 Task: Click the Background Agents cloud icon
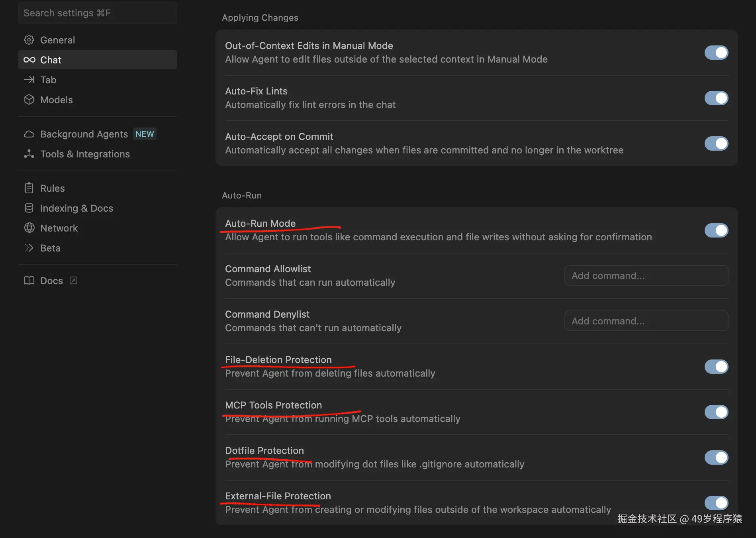pos(29,134)
